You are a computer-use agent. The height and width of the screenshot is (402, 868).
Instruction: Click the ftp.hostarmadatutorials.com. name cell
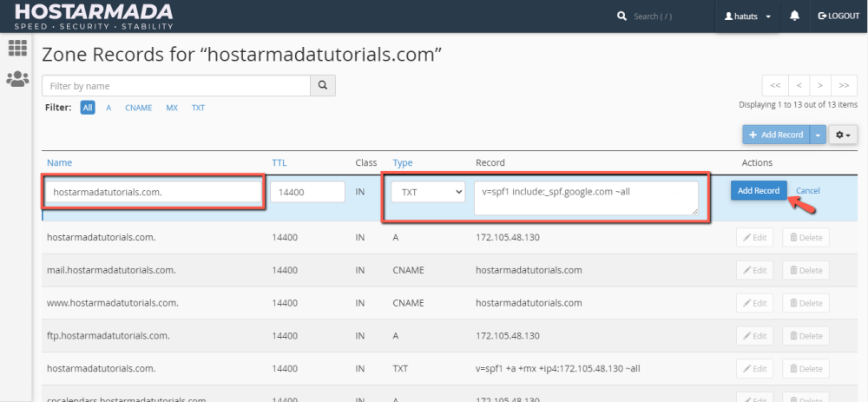(x=108, y=335)
